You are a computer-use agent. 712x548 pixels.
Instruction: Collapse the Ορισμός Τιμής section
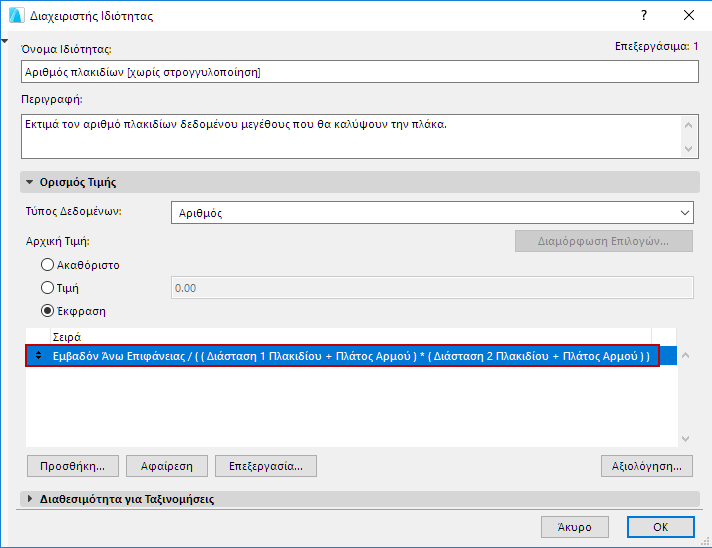point(30,182)
